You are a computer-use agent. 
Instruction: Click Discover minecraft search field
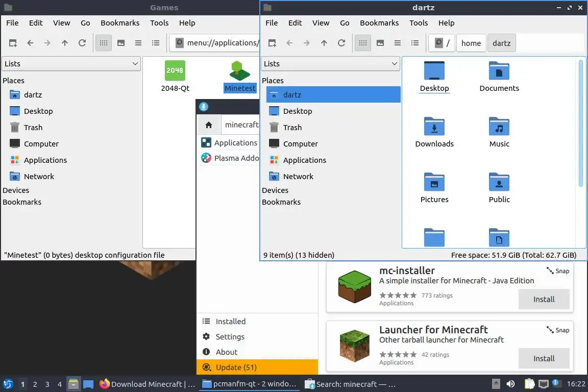click(240, 125)
